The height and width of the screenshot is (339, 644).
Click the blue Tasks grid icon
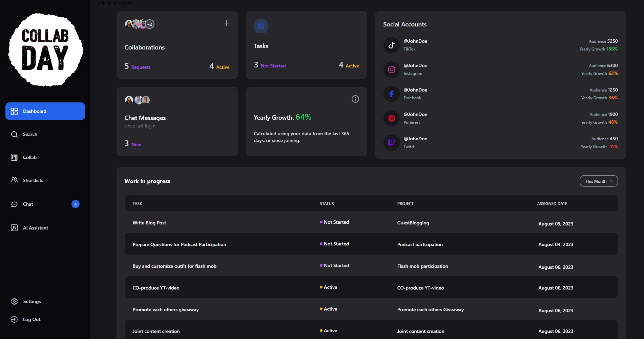[x=261, y=26]
